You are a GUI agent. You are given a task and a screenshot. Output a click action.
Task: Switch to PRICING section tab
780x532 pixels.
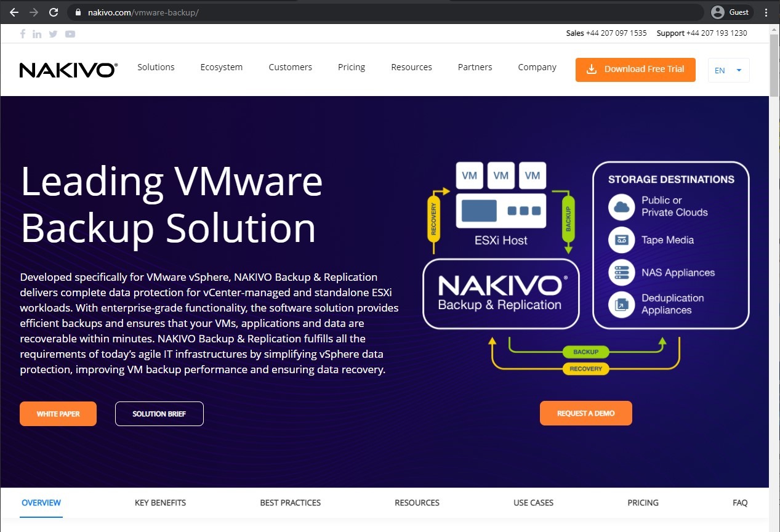[643, 503]
